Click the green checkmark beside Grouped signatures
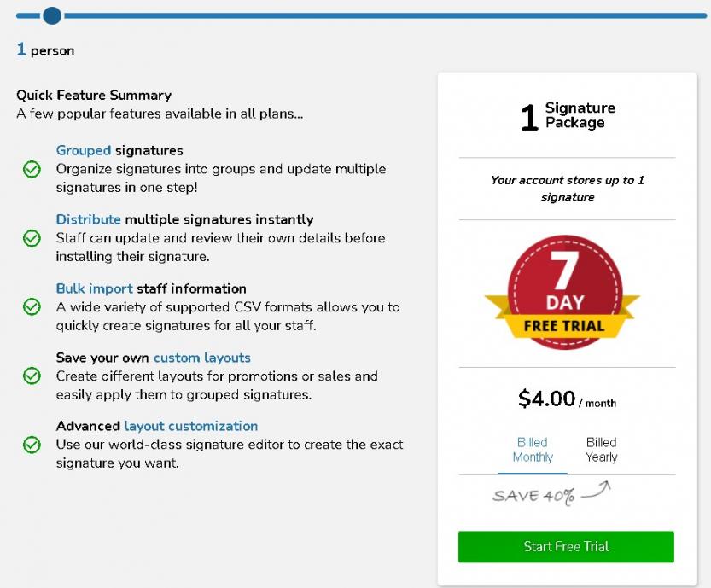Viewport: 711px width, 588px height. (32, 169)
